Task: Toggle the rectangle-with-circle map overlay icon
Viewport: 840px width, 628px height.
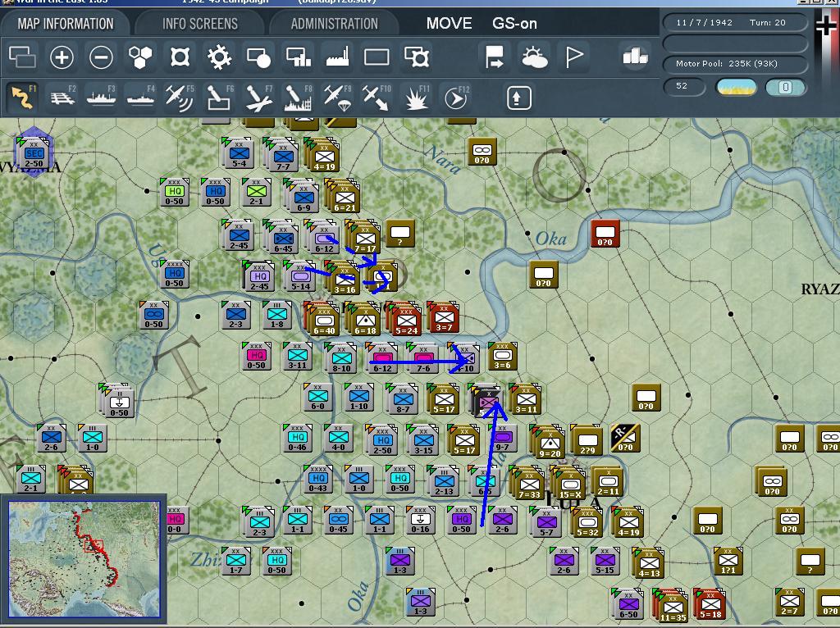Action: coord(258,57)
